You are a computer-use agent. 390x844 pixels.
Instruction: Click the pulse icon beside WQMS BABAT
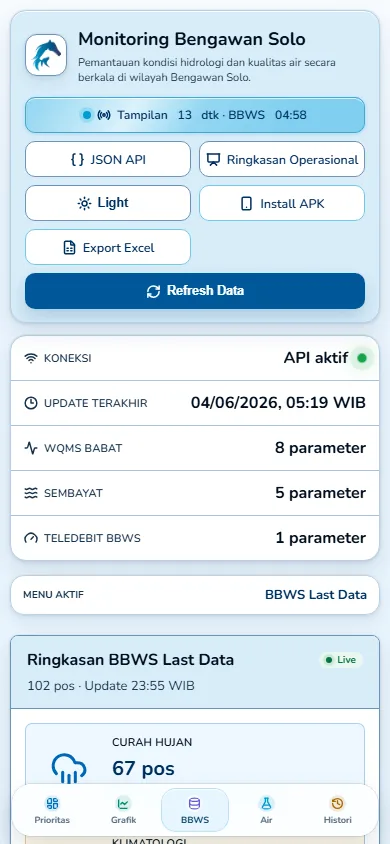31,448
